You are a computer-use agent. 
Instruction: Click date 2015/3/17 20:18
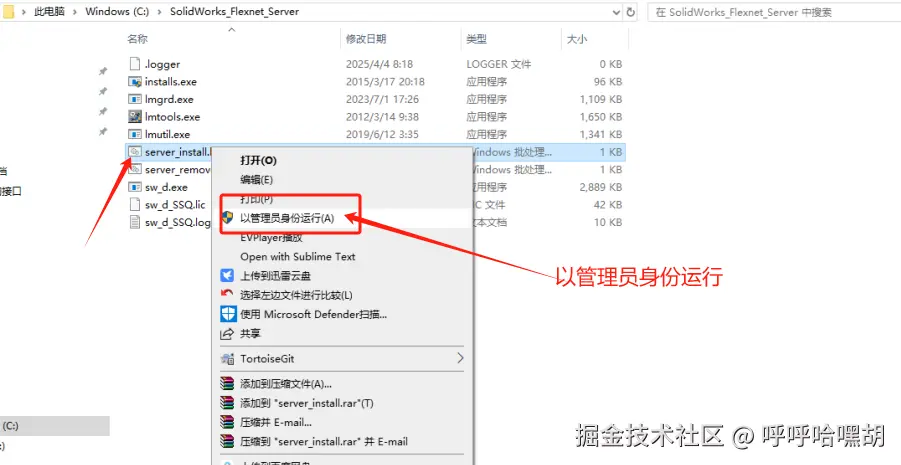[x=385, y=82]
